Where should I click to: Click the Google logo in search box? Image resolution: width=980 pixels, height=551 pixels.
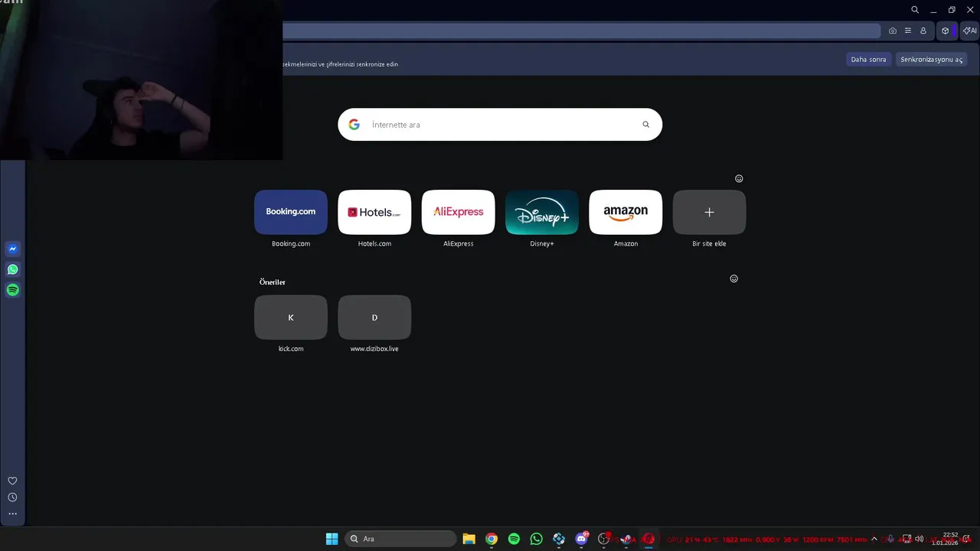coord(354,125)
